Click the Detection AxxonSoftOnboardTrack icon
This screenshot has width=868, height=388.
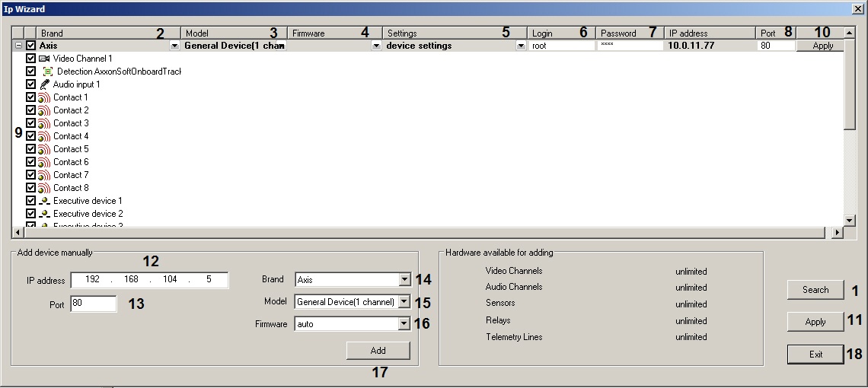pyautogui.click(x=47, y=72)
